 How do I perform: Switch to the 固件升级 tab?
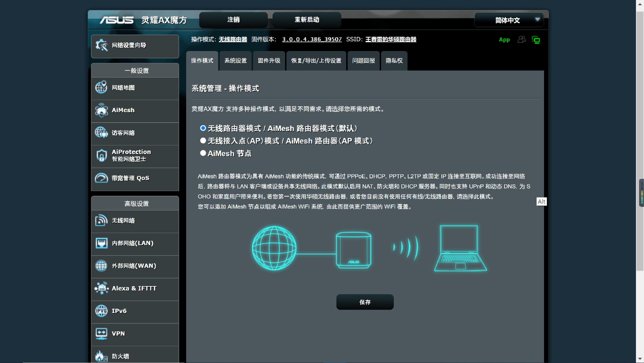click(x=269, y=61)
